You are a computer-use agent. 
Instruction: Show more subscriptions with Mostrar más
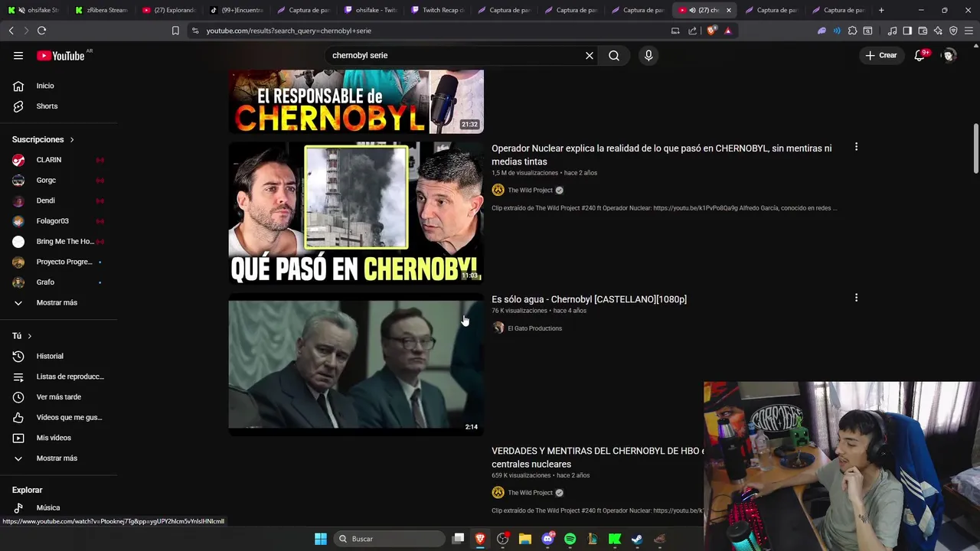click(58, 302)
